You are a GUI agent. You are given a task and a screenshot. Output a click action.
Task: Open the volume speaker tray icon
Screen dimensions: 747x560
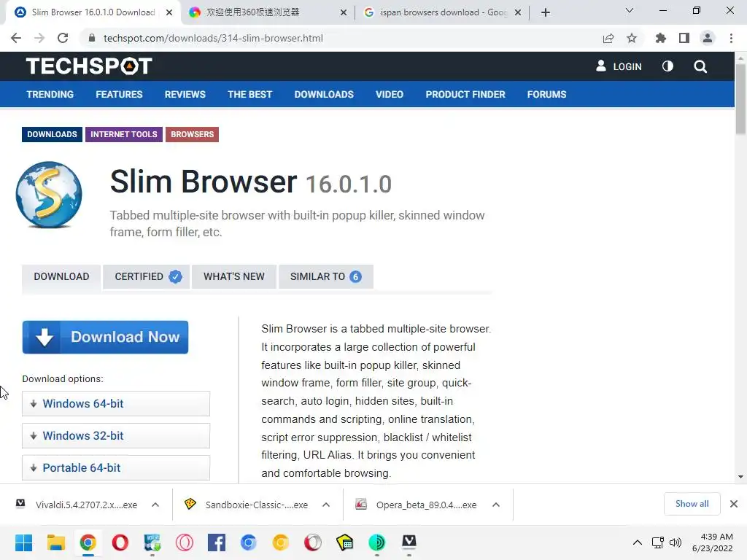point(676,542)
